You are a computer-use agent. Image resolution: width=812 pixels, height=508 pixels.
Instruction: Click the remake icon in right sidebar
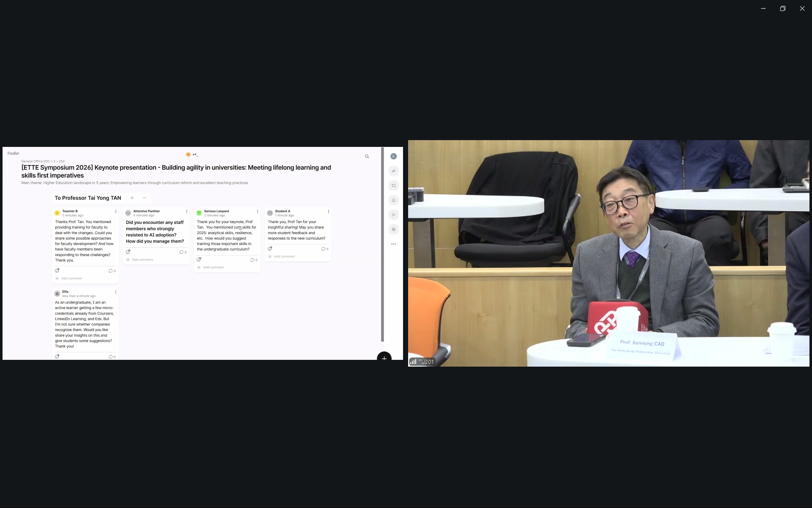click(x=393, y=186)
